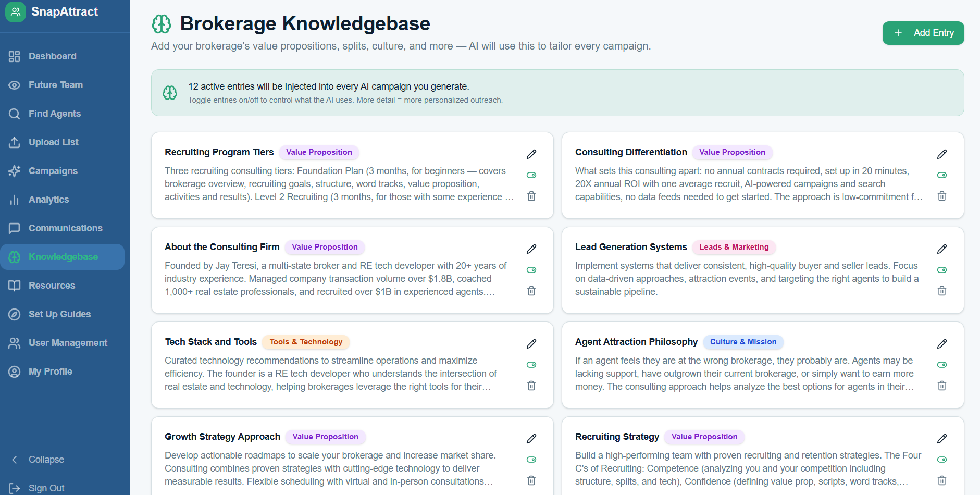
Task: Select the Knowledgebase sidebar item
Action: pyautogui.click(x=62, y=257)
